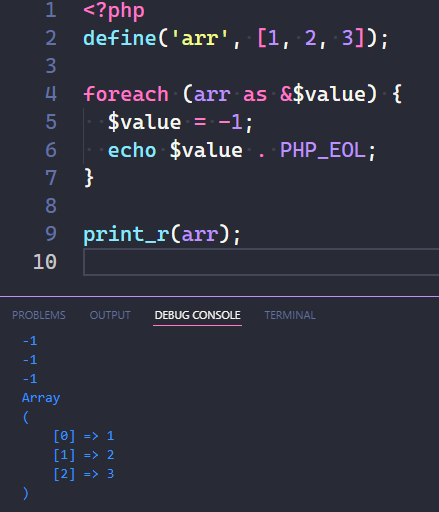This screenshot has width=439, height=512.
Task: Select the DEBUG CONSOLE tab
Action: click(x=197, y=315)
